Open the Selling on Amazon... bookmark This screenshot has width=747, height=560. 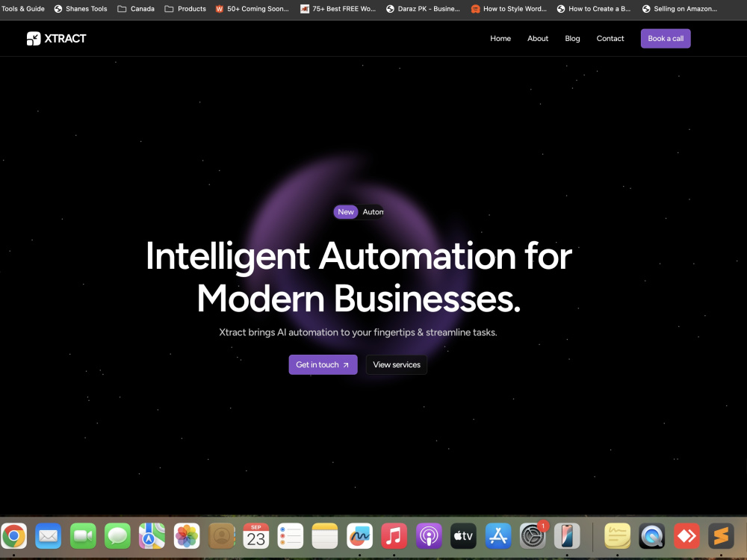tap(679, 8)
